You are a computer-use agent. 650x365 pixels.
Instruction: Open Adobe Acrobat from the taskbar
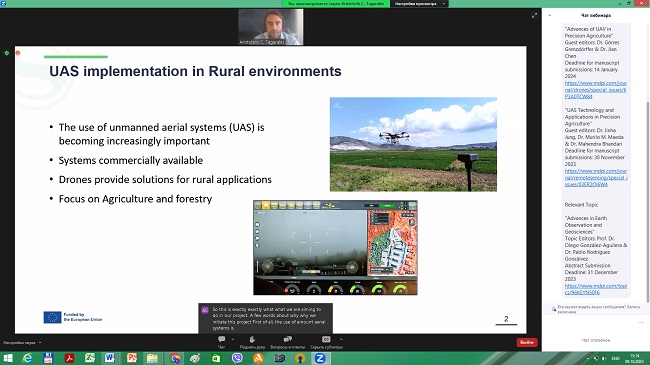(x=69, y=358)
